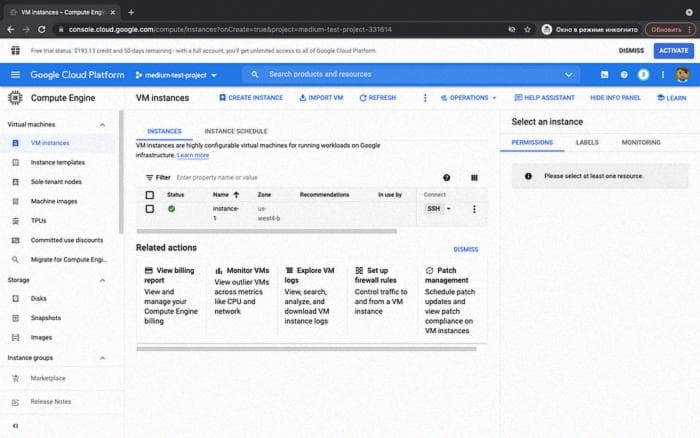Check the instance-1 row checkbox
Image resolution: width=700 pixels, height=438 pixels.
coord(150,209)
